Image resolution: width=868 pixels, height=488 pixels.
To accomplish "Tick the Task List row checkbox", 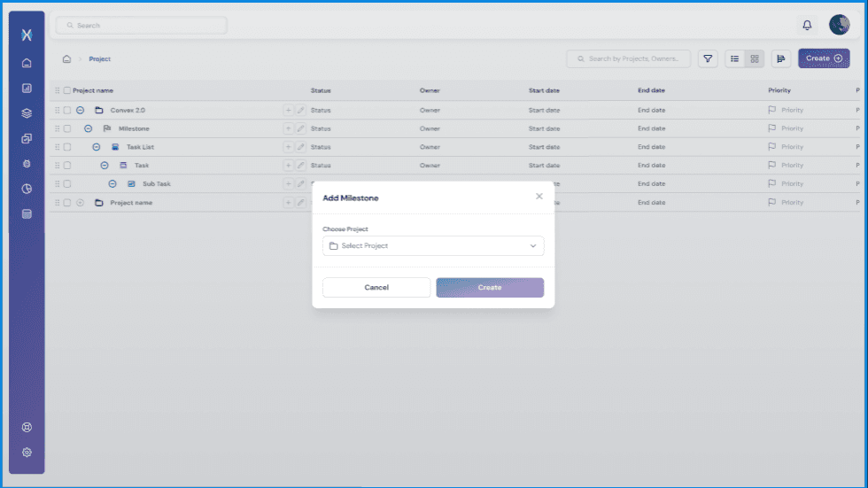I will tap(67, 147).
